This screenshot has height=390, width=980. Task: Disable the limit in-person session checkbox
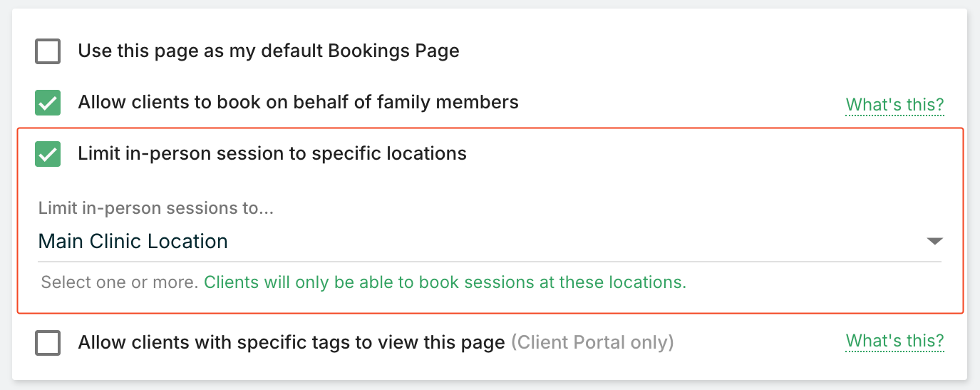(x=48, y=154)
